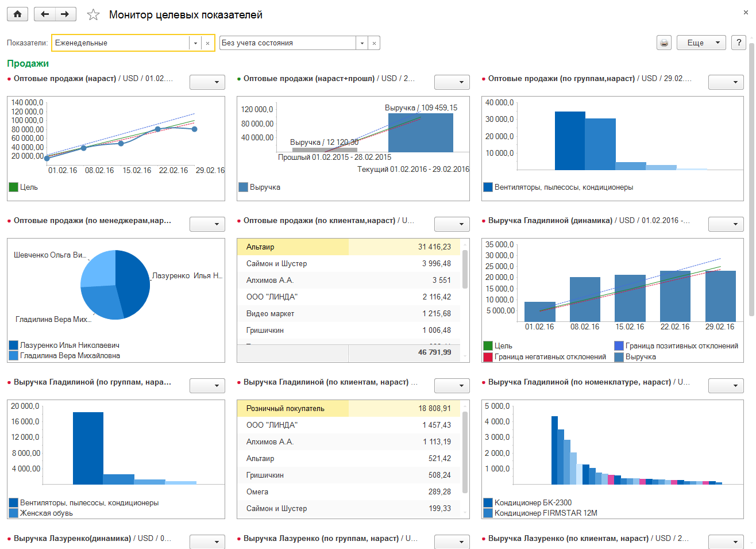Select the Розничный покупатель row
Image resolution: width=756 pixels, height=549 pixels.
[349, 408]
